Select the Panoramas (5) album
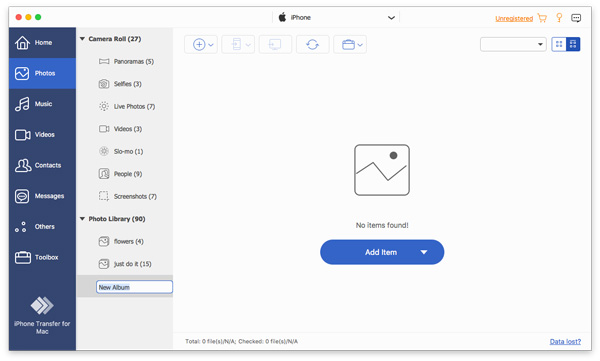Screen dimensions: 600x361 (126, 61)
